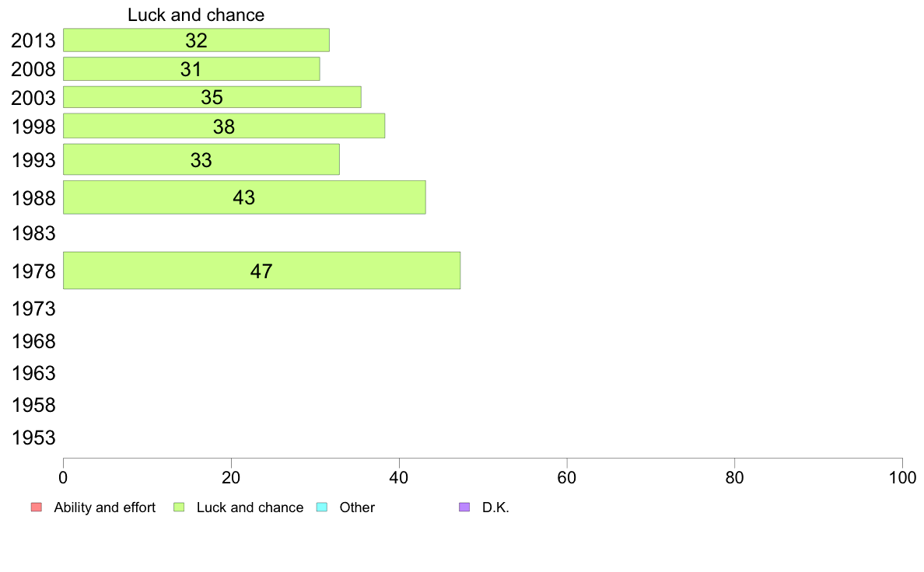Viewport: 924px width, 572px height.
Task: Select the 2008 bar showing 31
Action: pos(191,69)
